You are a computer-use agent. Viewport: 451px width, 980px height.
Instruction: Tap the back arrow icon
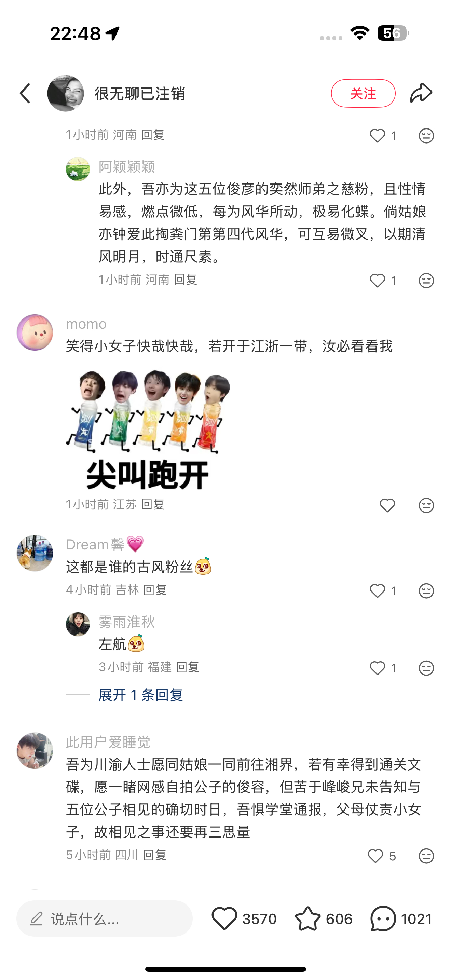[x=25, y=94]
